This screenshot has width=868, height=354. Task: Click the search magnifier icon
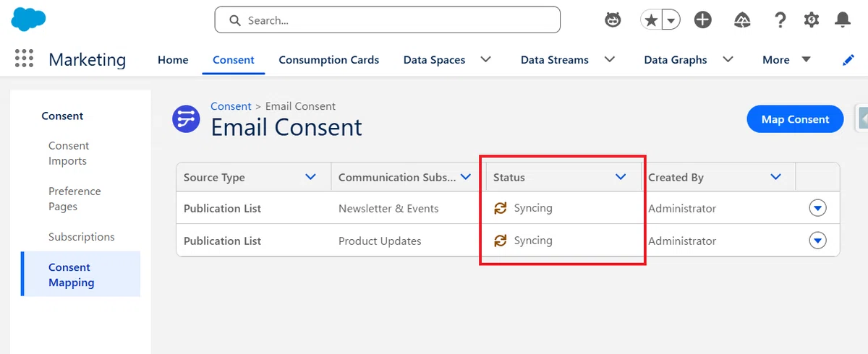235,20
